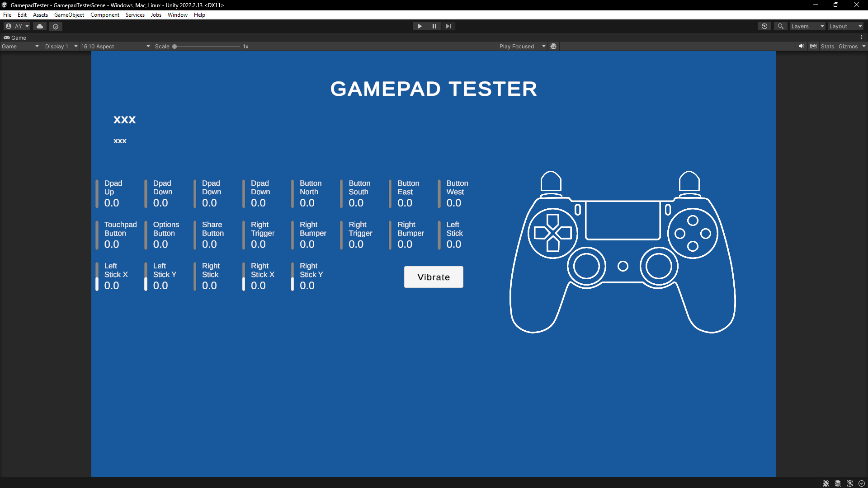Open the Help menu
Image resolution: width=868 pixels, height=488 pixels.
(199, 15)
